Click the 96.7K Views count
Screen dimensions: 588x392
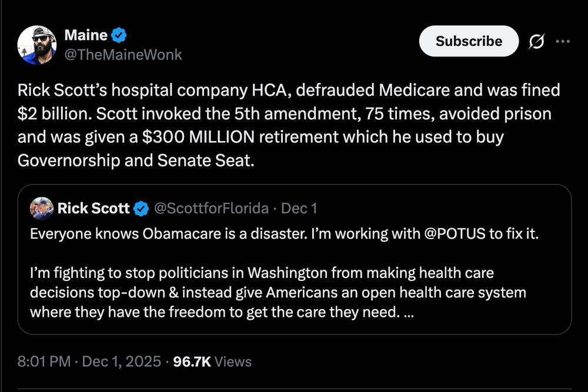click(212, 361)
